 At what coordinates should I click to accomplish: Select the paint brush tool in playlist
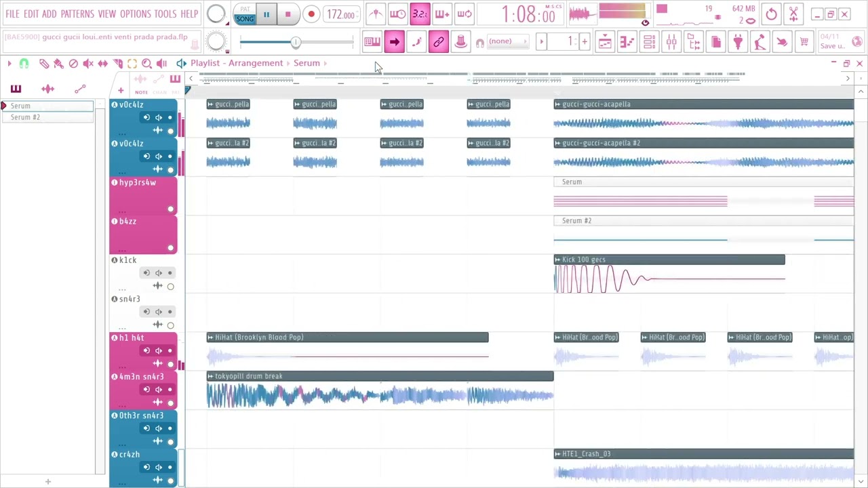58,63
